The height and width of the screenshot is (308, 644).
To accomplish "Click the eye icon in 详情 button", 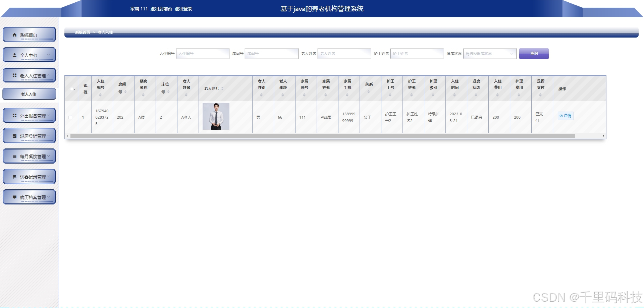I will click(561, 116).
